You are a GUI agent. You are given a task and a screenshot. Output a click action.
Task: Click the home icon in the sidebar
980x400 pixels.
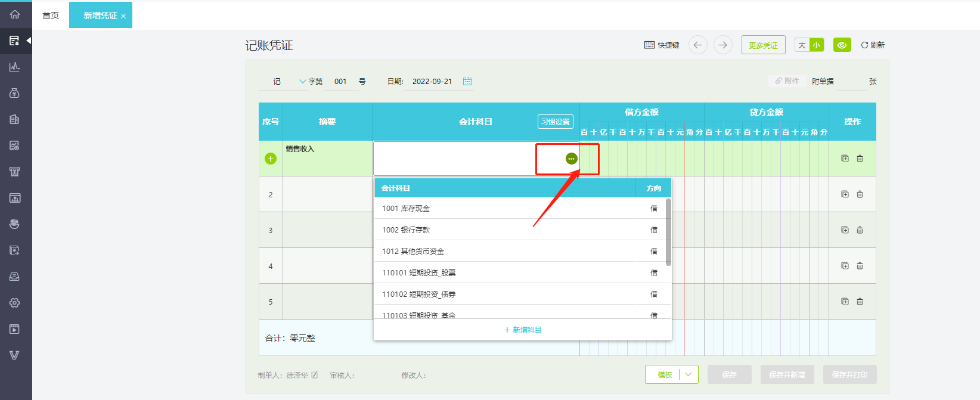point(15,14)
